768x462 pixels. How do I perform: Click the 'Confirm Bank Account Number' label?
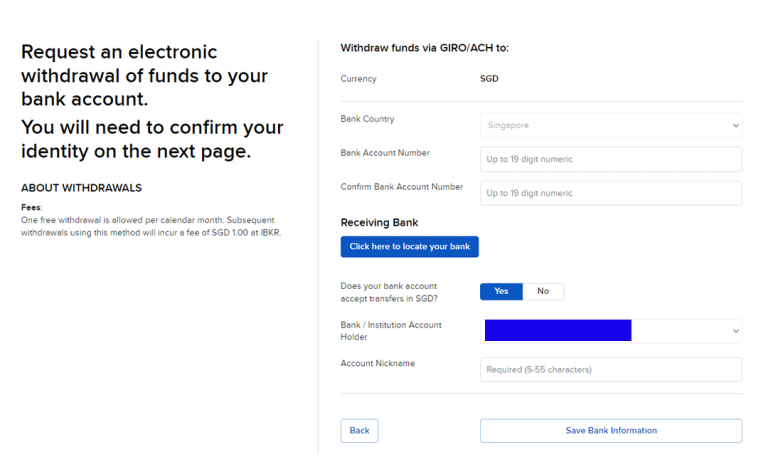tap(401, 187)
